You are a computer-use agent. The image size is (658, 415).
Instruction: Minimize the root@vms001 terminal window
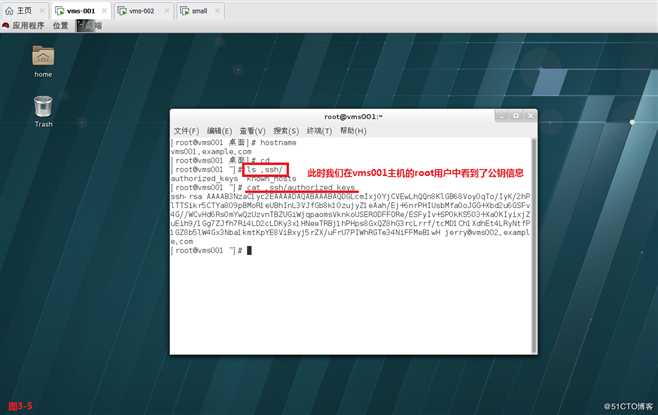click(501, 116)
